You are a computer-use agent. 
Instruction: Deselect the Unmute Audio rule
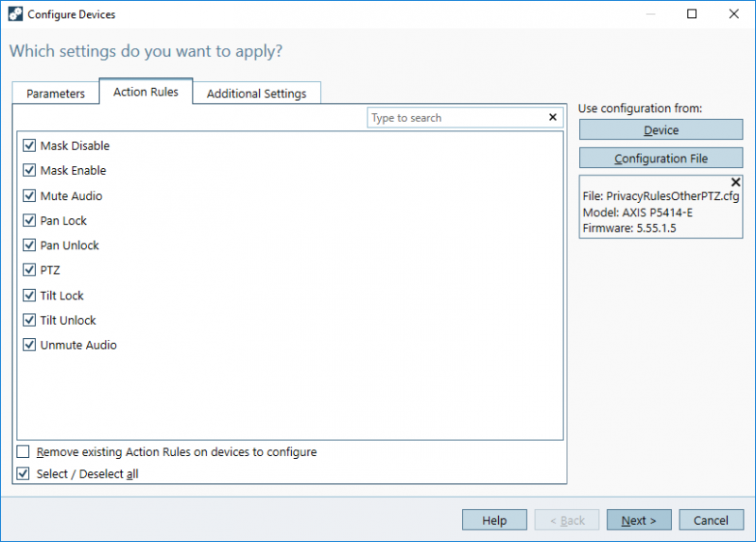coord(29,345)
